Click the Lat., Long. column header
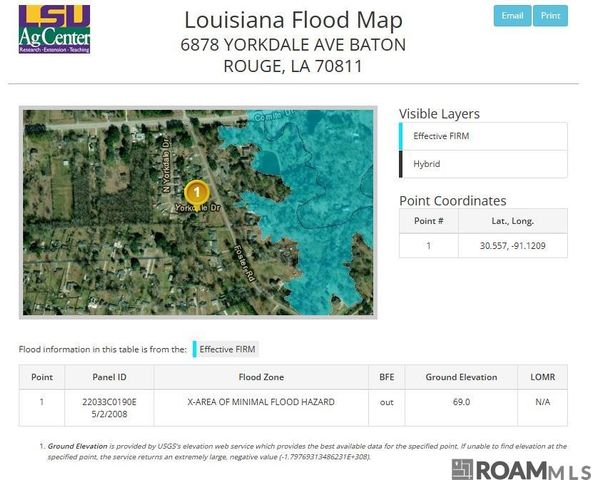This screenshot has width=591, height=480. click(x=513, y=221)
